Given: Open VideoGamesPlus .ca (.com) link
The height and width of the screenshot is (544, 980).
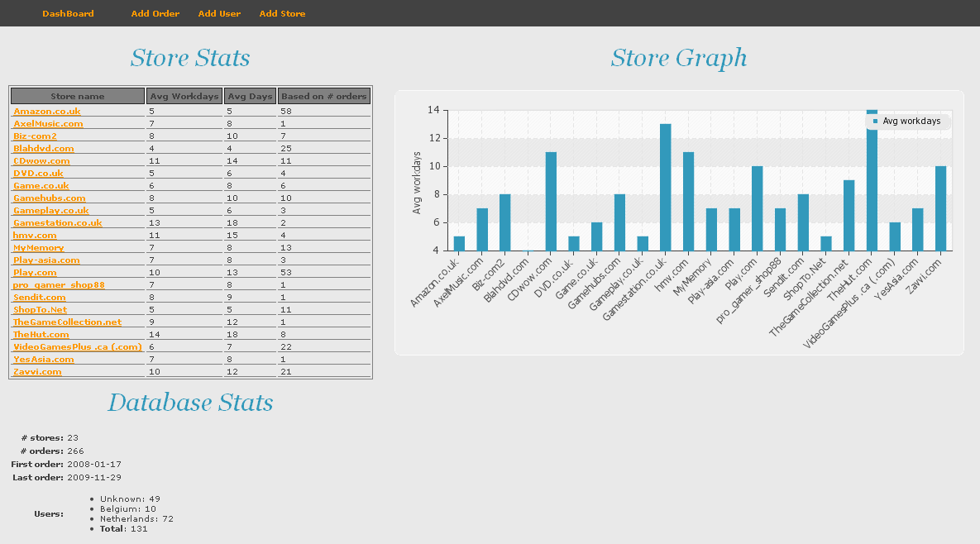Looking at the screenshot, I should pos(78,346).
